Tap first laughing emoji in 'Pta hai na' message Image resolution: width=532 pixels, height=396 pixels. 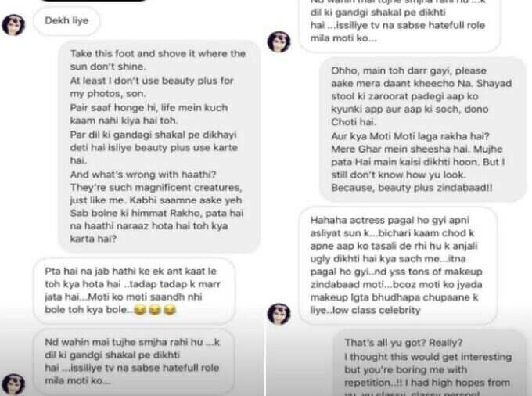(139, 310)
